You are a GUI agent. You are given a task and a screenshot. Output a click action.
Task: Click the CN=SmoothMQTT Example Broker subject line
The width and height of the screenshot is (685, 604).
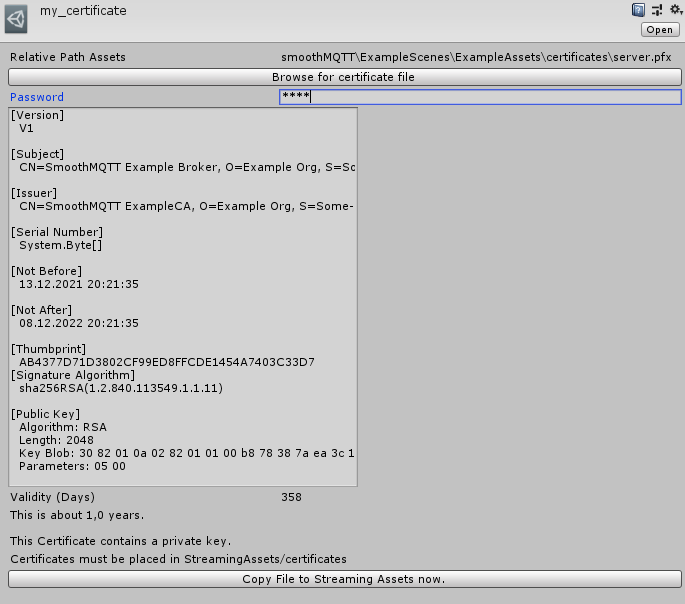(x=187, y=167)
